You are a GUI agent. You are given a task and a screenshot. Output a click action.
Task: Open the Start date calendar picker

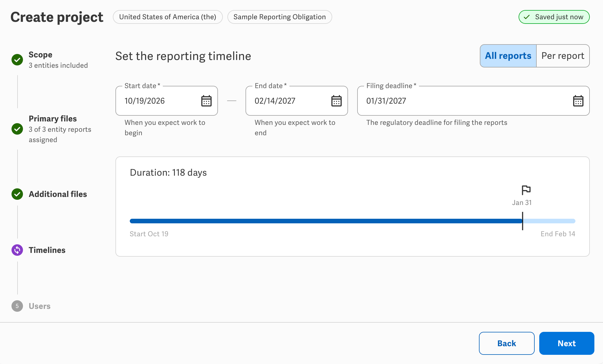pos(206,101)
